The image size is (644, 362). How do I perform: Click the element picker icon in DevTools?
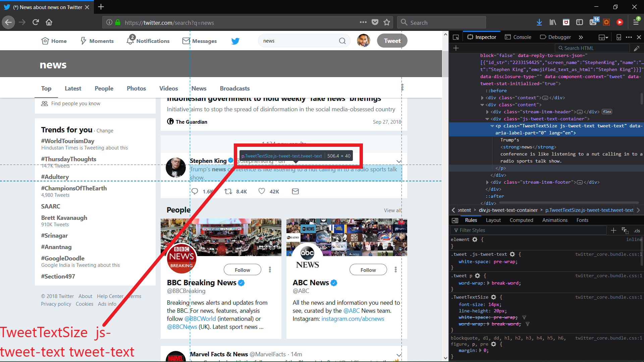(x=456, y=37)
